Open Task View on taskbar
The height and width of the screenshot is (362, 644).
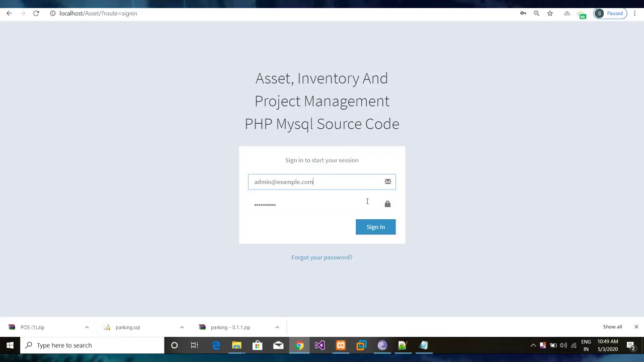(195, 345)
